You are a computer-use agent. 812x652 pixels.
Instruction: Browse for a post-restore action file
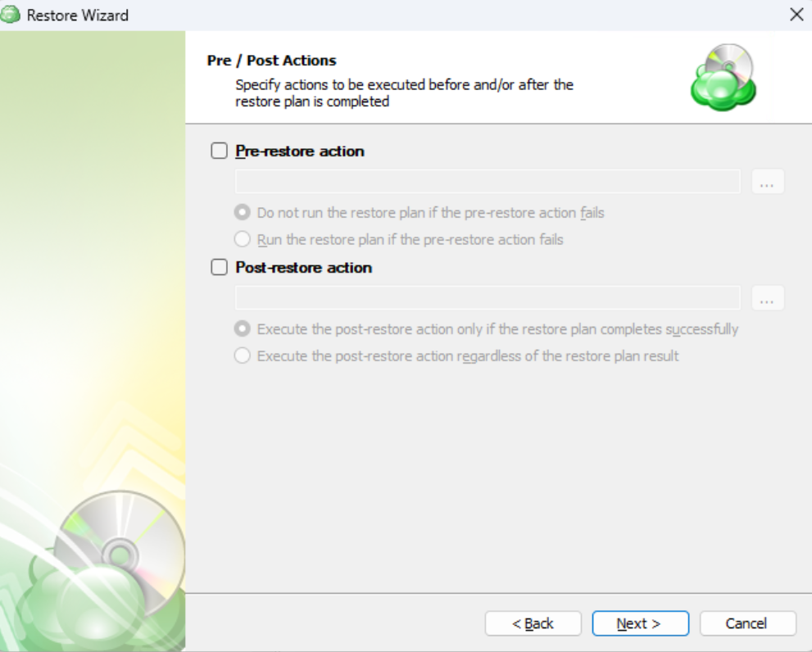[768, 298]
